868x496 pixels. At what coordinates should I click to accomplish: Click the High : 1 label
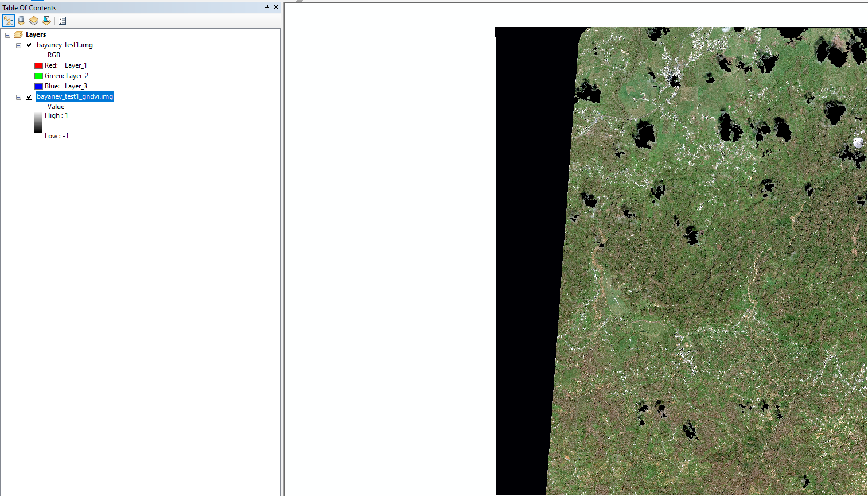pos(56,115)
